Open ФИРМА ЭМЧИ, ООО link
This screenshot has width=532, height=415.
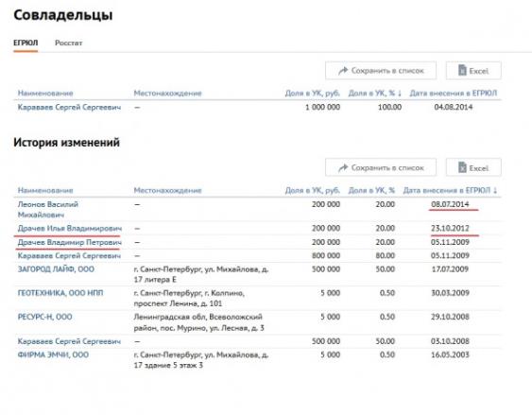click(53, 354)
